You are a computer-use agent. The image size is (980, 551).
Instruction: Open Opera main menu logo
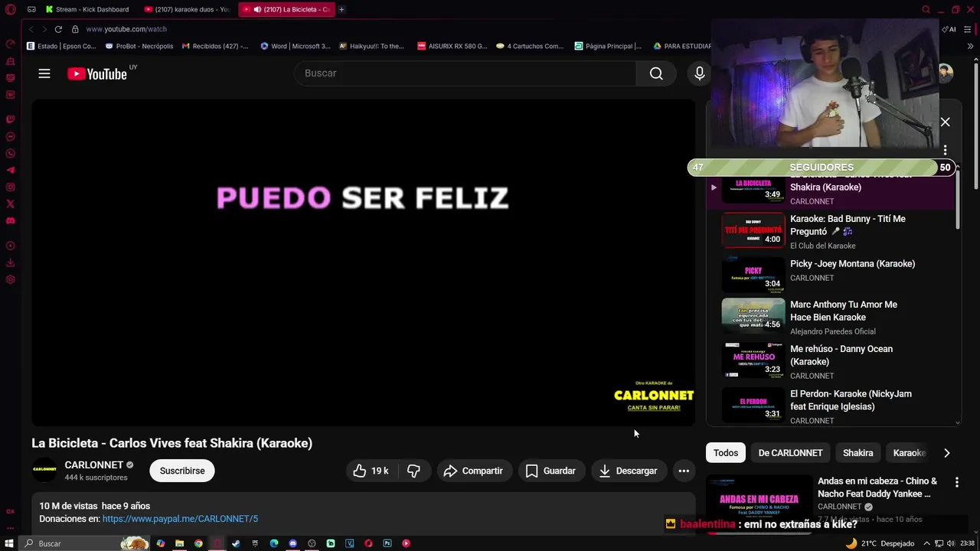pyautogui.click(x=10, y=9)
